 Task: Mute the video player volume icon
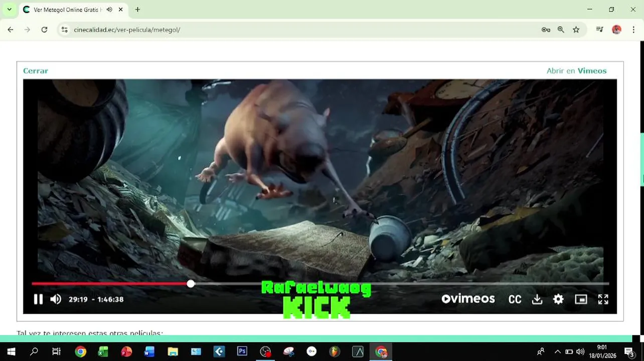(x=56, y=299)
